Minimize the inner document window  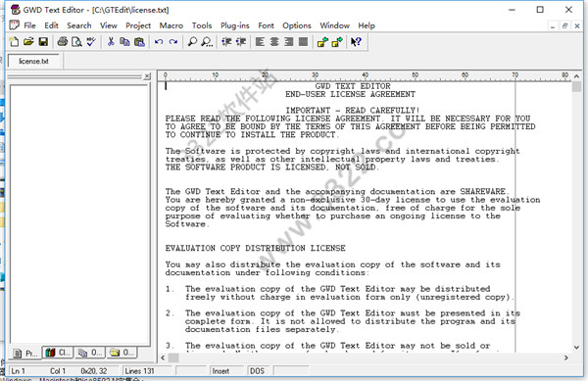pos(553,25)
